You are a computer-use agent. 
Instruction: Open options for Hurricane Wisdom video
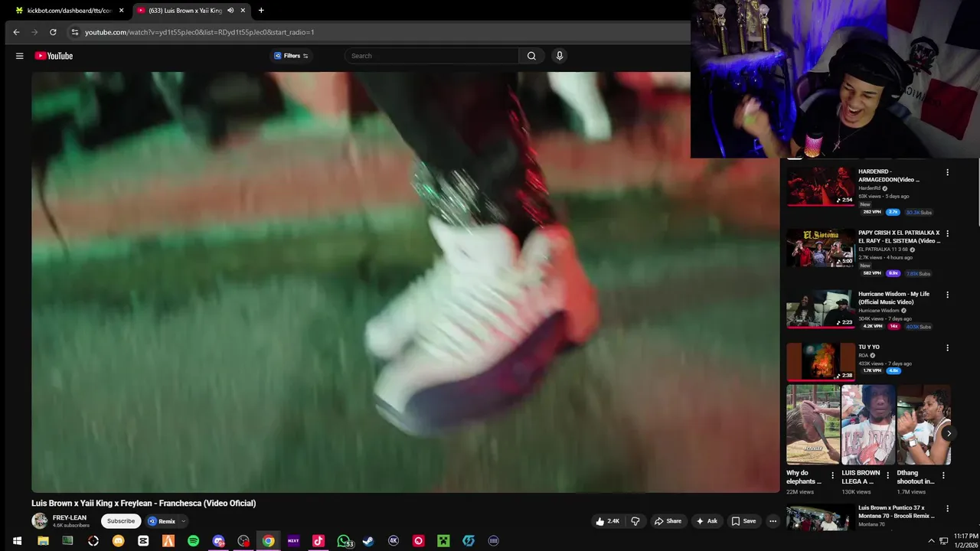point(947,295)
